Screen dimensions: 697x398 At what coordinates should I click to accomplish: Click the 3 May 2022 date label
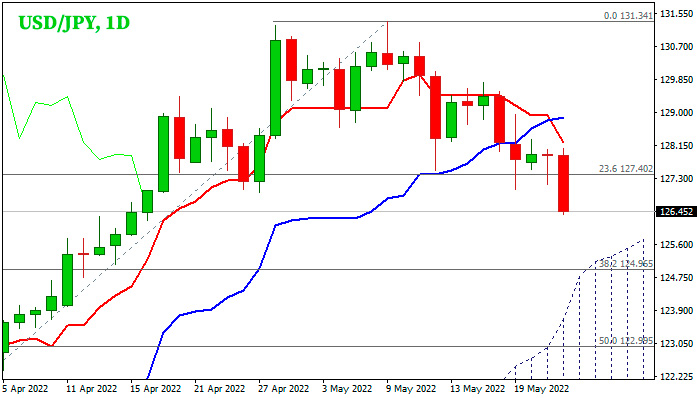click(x=347, y=389)
